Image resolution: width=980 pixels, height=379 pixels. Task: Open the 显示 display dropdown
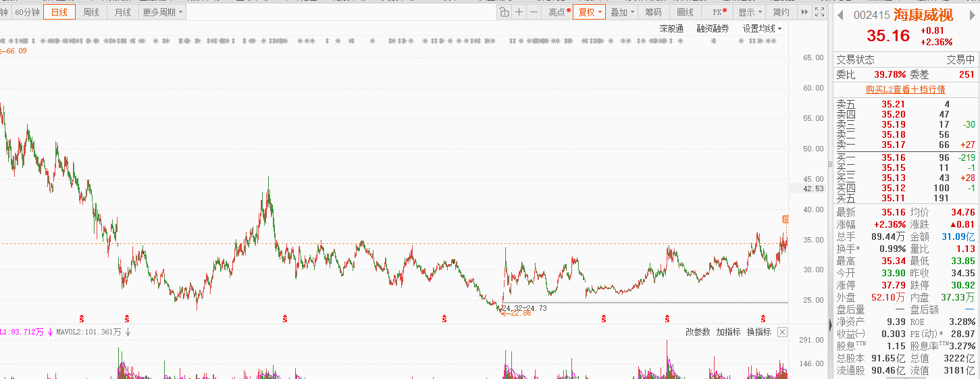[x=750, y=12]
